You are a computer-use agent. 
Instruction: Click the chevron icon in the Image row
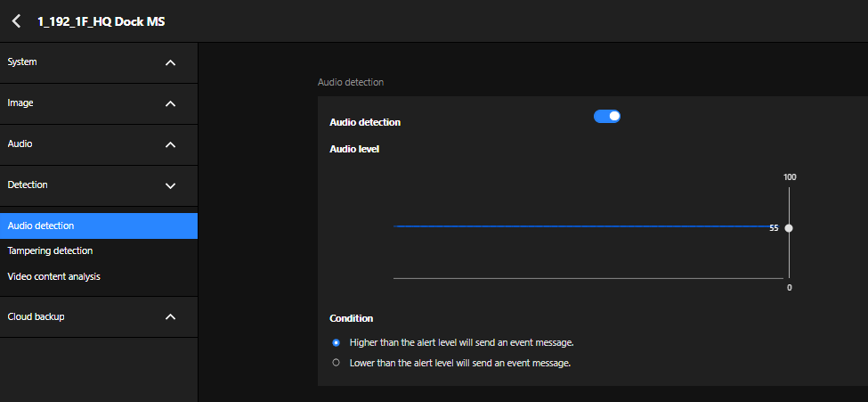pyautogui.click(x=171, y=104)
